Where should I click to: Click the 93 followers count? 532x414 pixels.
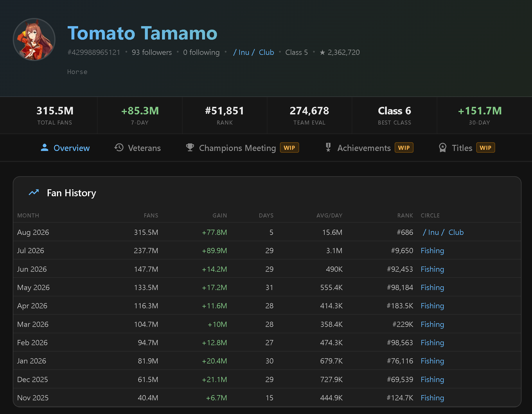point(152,52)
